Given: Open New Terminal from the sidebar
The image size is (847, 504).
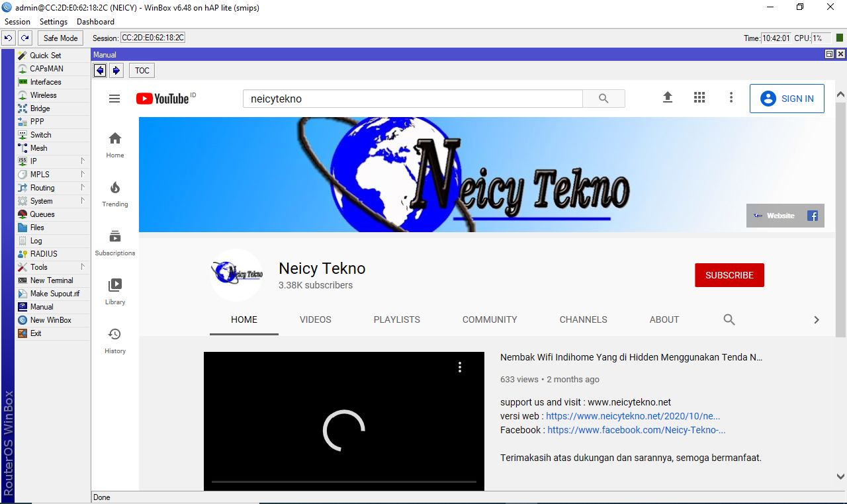Looking at the screenshot, I should [52, 280].
